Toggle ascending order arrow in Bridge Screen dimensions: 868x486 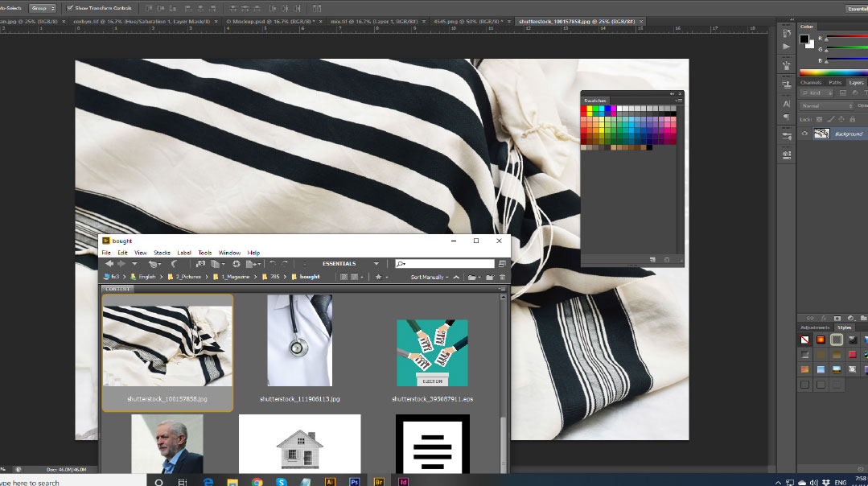[456, 278]
